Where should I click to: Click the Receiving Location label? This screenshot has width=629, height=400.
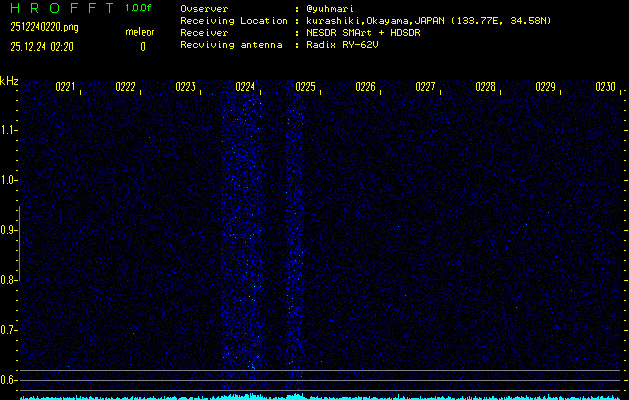234,21
